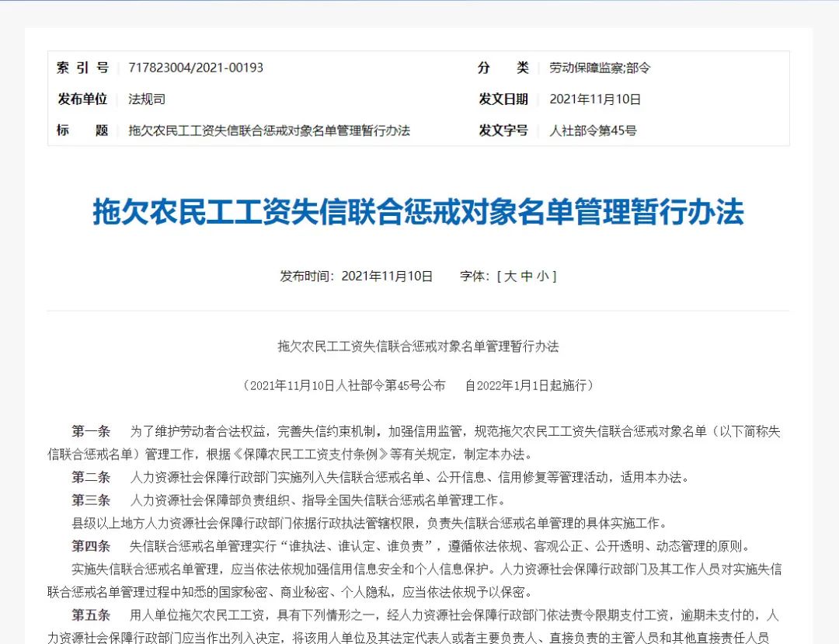The width and height of the screenshot is (839, 644).
Task: Click the 第二条 article heading
Action: coord(91,477)
